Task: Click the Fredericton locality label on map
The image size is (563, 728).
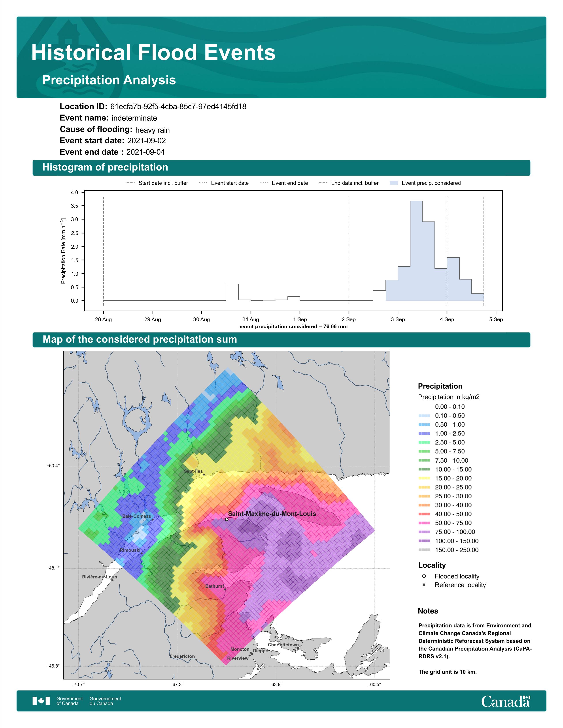Action: [x=182, y=656]
